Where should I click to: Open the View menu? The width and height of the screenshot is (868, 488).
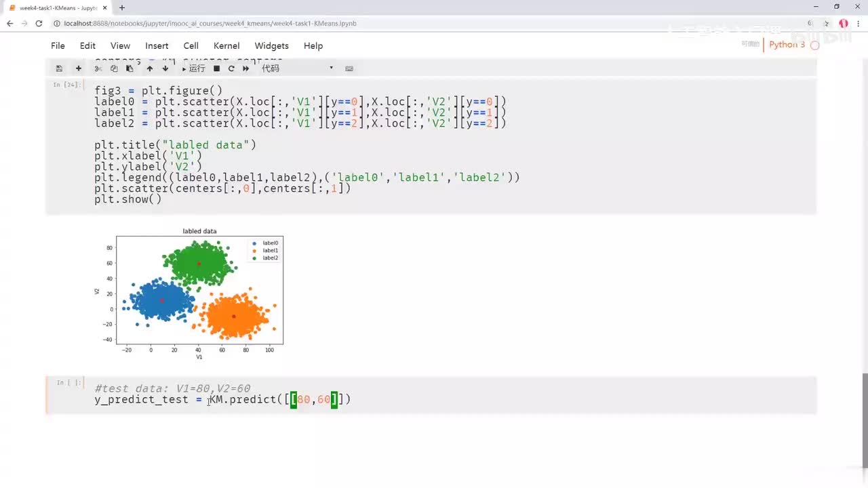pyautogui.click(x=120, y=46)
